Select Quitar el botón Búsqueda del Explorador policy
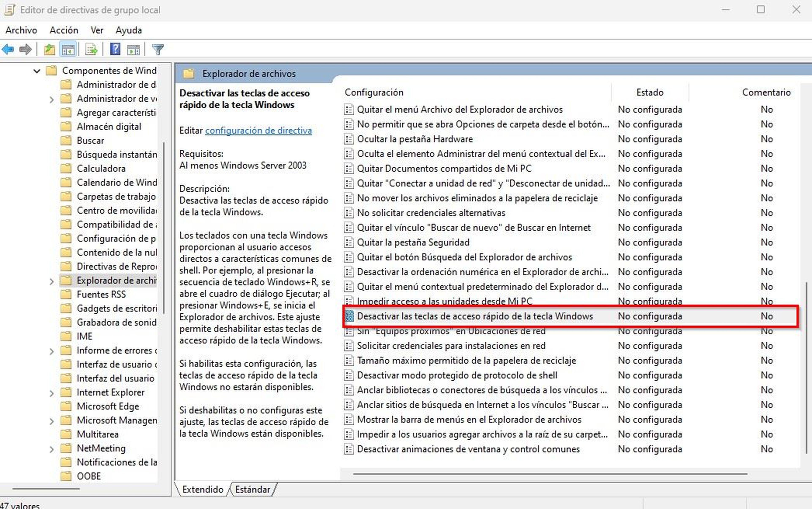 click(465, 257)
